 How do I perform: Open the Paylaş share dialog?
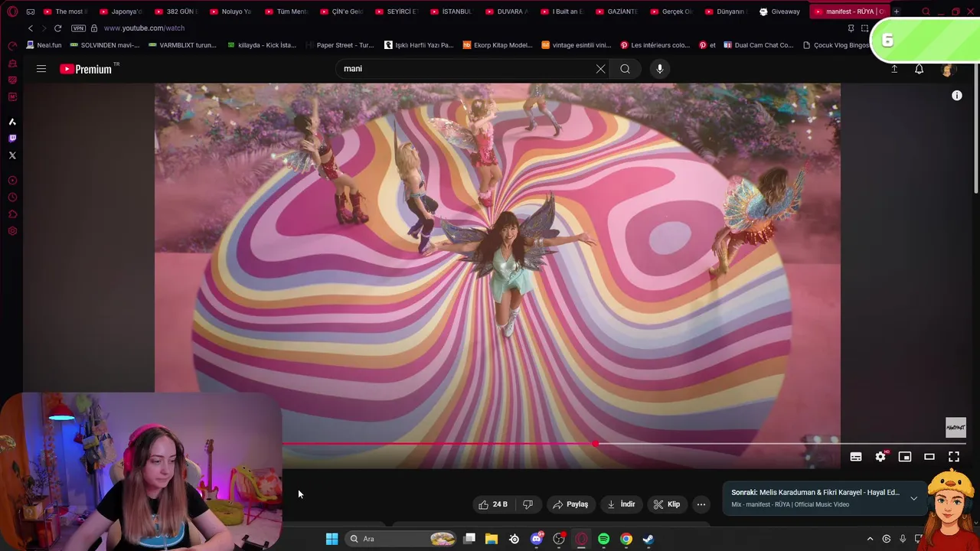(x=570, y=504)
